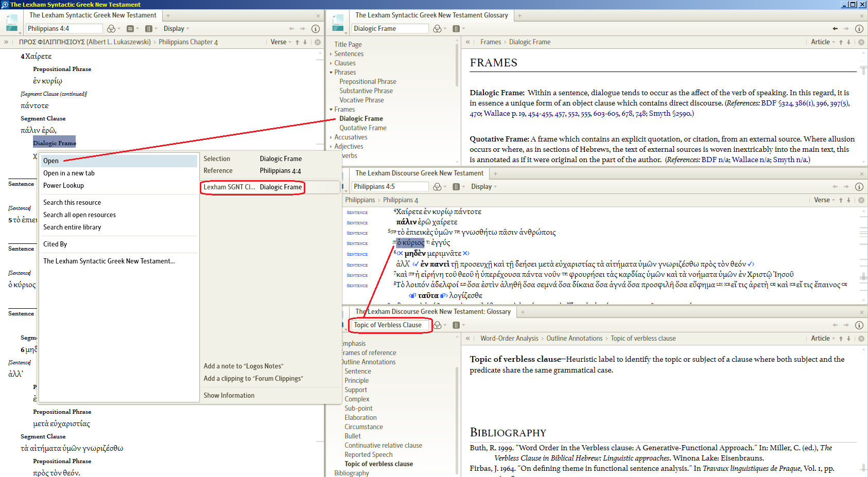Expand the Clauses tree node
The image size is (868, 477).
coord(331,63)
